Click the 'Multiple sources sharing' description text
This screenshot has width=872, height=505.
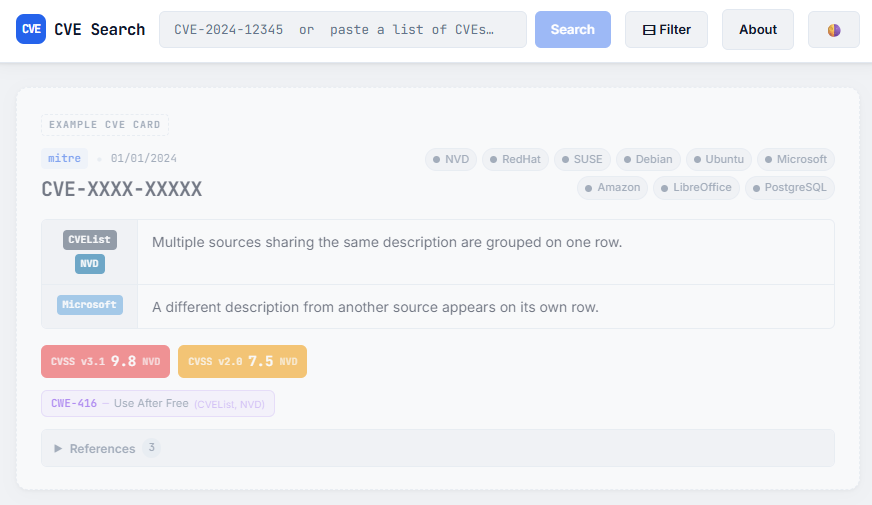(387, 242)
